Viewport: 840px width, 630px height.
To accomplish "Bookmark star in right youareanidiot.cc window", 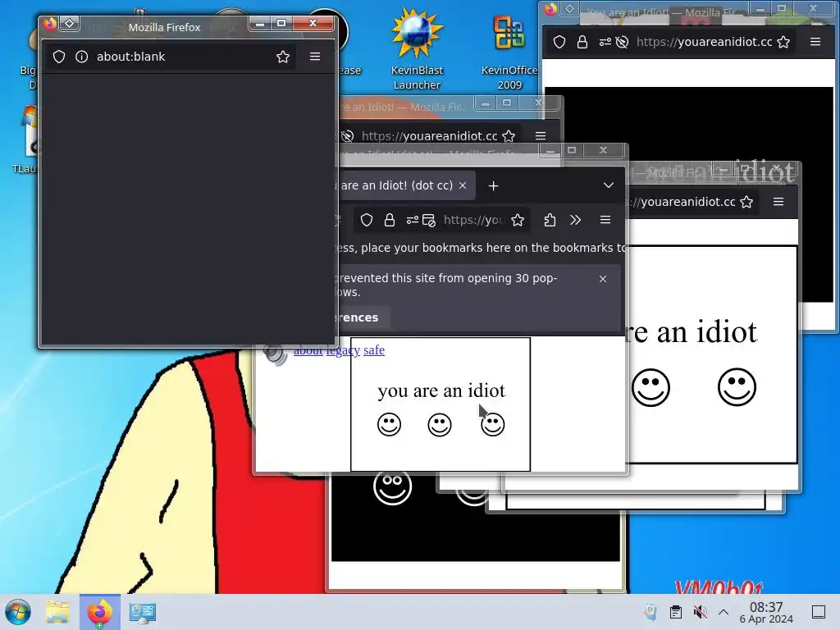I will click(746, 202).
